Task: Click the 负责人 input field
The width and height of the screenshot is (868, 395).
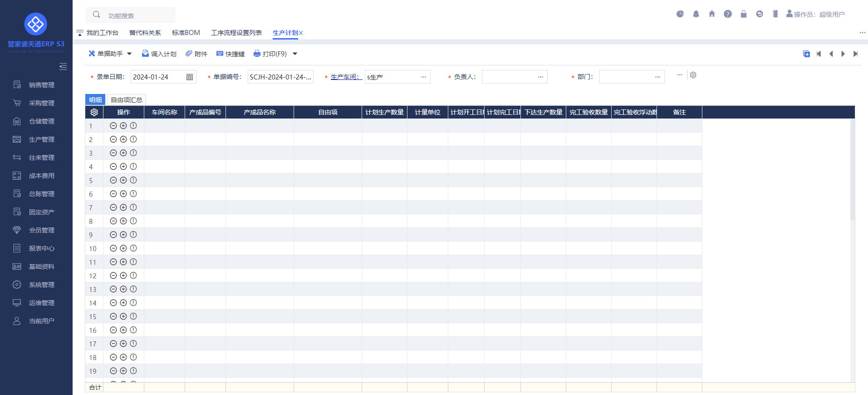Action: 515,77
